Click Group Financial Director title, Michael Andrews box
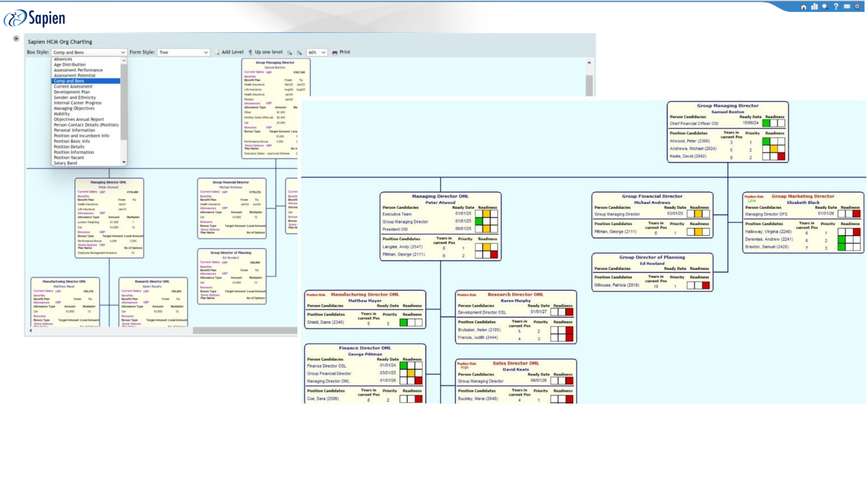The width and height of the screenshot is (868, 486). coord(652,196)
